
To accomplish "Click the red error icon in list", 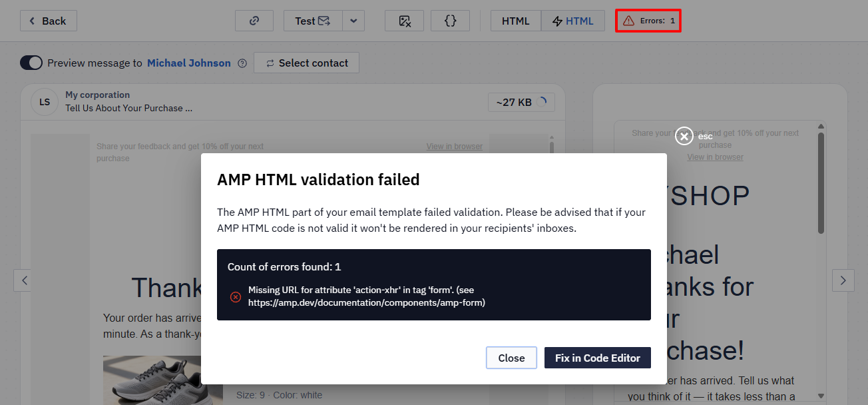I will coord(236,296).
